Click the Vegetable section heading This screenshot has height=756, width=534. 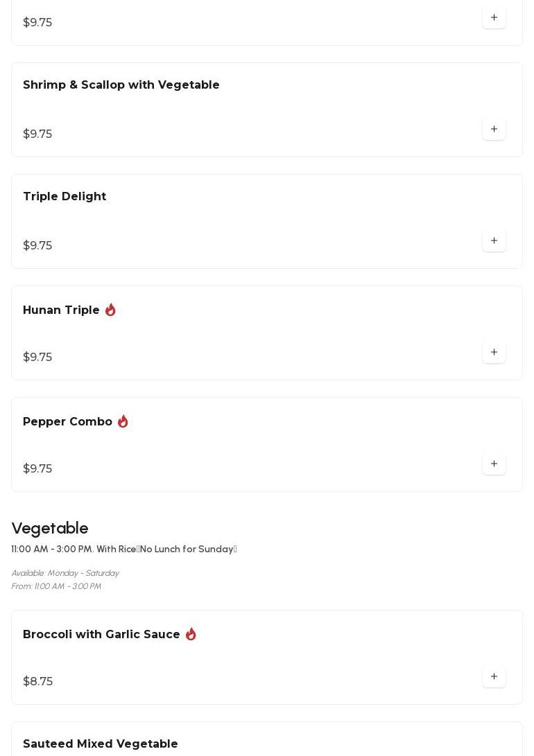[x=50, y=528]
